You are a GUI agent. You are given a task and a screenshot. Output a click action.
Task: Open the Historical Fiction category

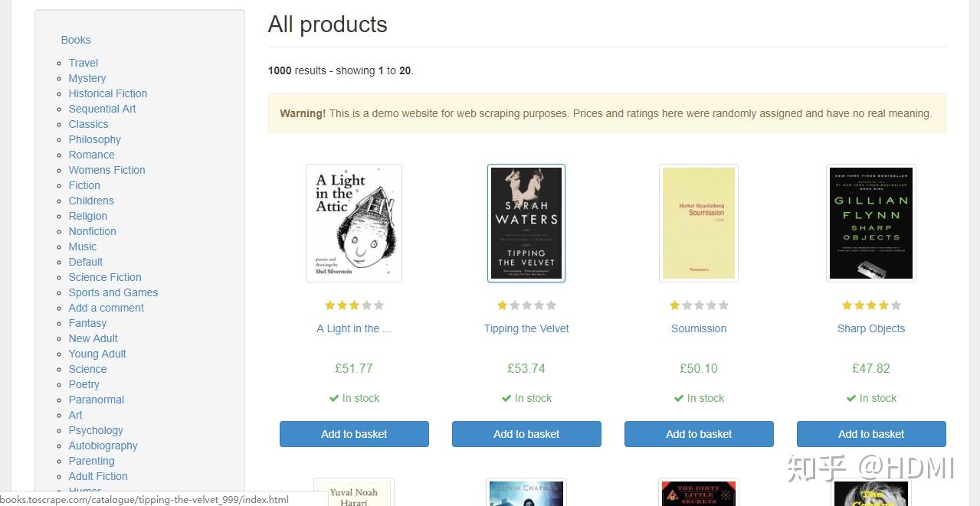point(108,93)
